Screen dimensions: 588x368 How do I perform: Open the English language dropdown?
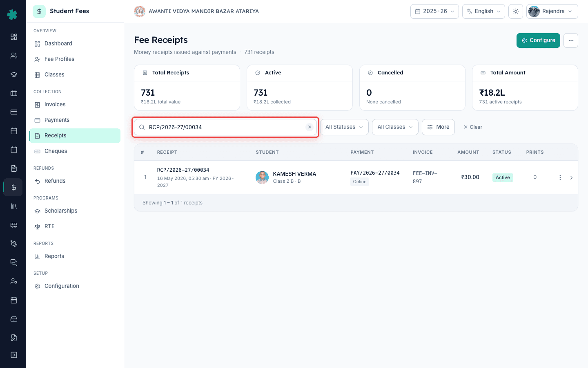click(x=483, y=11)
